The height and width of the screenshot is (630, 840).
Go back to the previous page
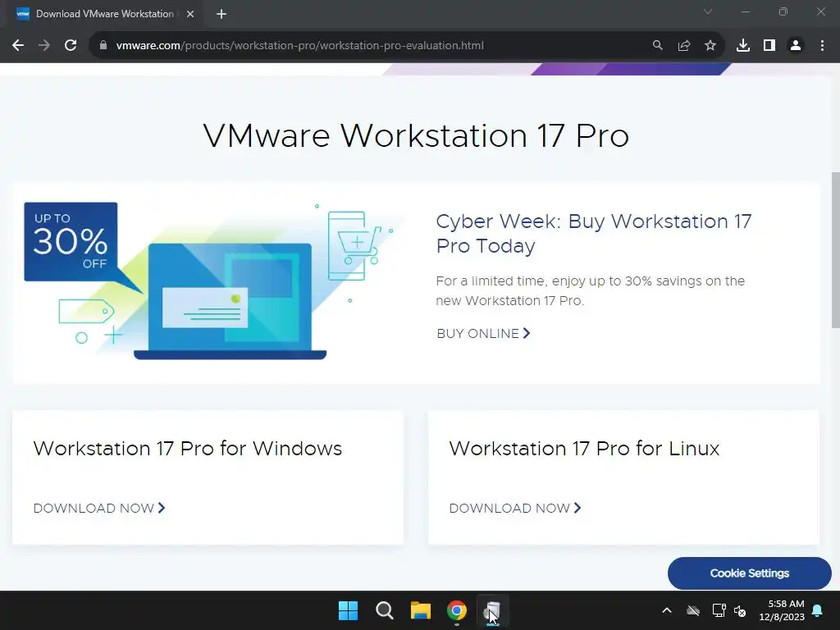tap(18, 46)
